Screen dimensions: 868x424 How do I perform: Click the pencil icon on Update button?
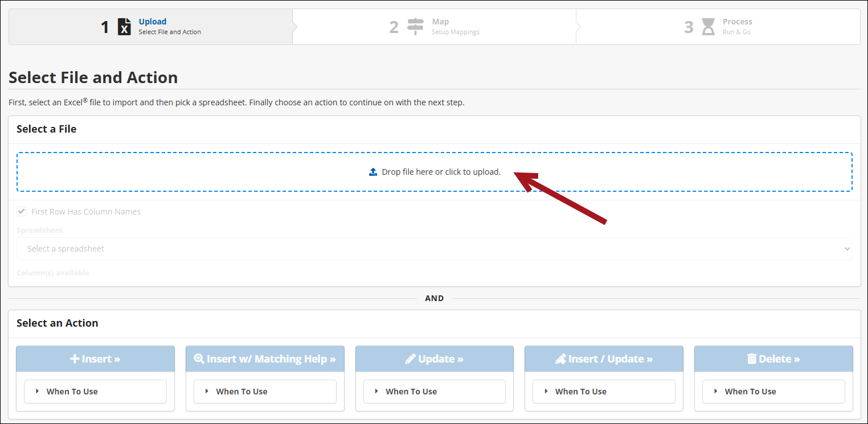[411, 359]
